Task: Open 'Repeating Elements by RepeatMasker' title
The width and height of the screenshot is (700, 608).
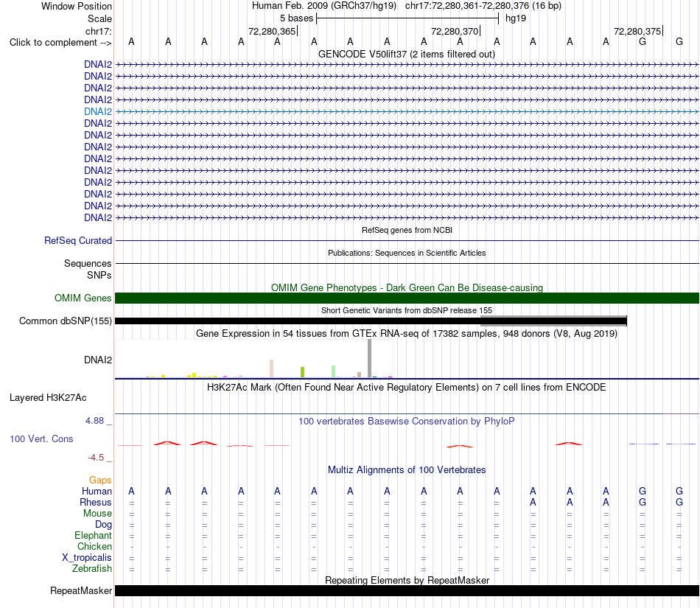Action: pos(407,580)
